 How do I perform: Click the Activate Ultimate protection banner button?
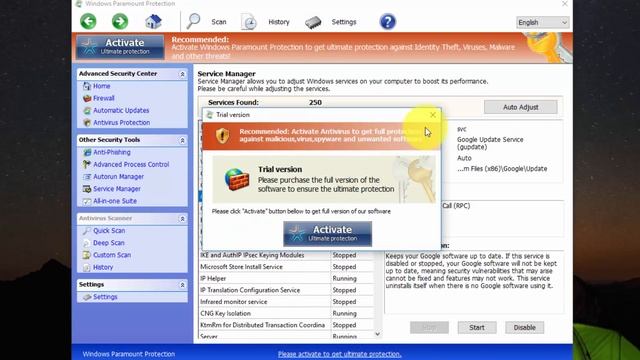click(x=120, y=47)
